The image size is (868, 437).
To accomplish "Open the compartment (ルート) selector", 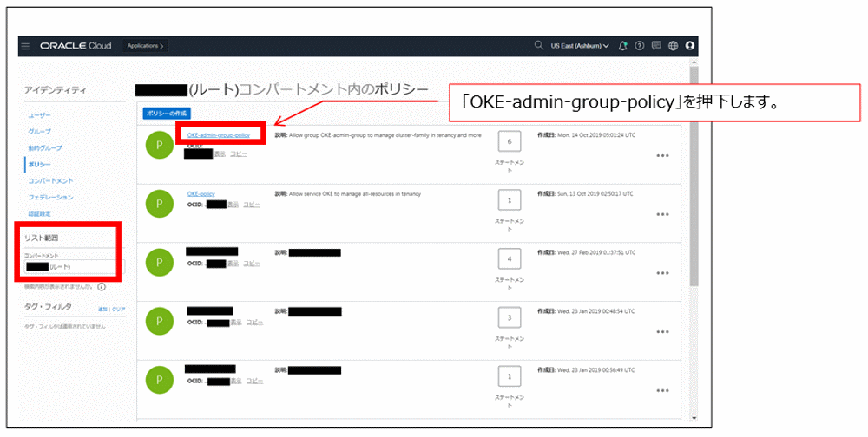I will [74, 267].
